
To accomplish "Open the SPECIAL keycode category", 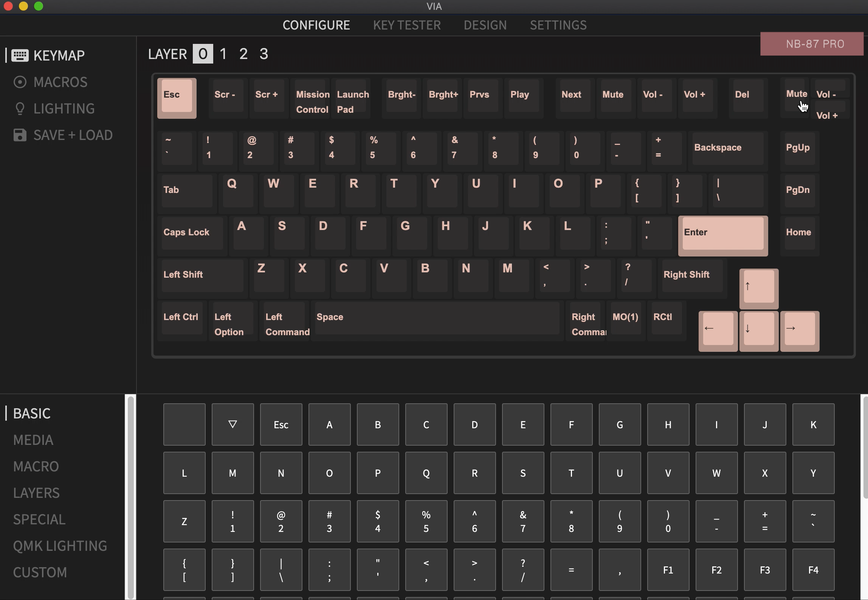I will click(39, 519).
